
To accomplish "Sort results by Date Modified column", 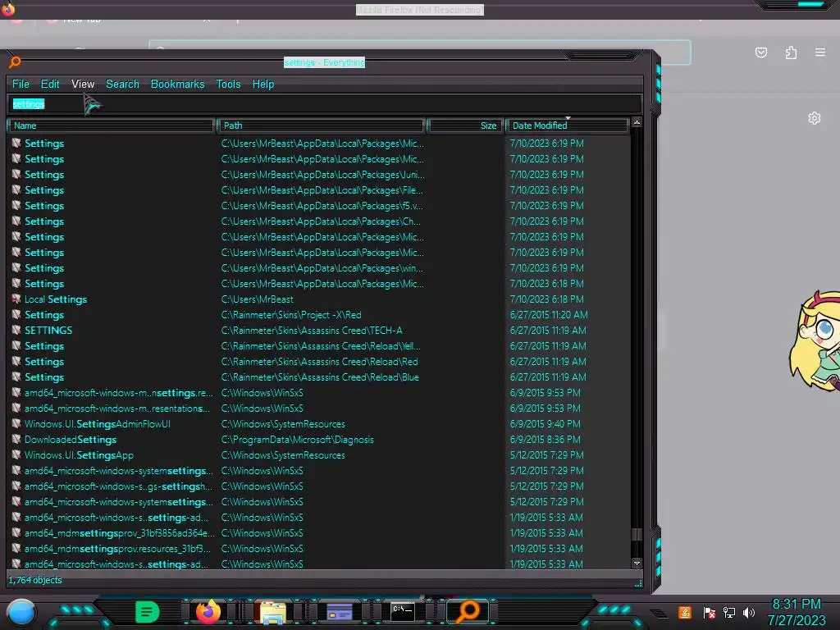I will pyautogui.click(x=567, y=126).
